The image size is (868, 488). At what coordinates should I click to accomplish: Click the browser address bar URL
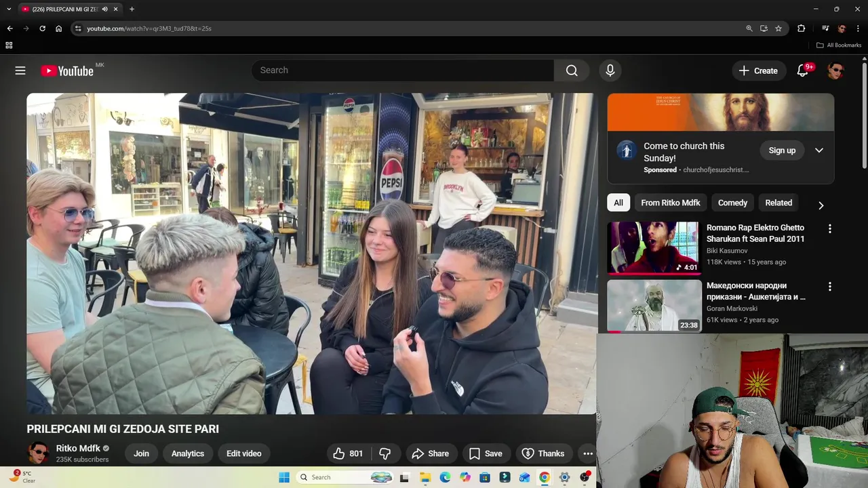[149, 28]
